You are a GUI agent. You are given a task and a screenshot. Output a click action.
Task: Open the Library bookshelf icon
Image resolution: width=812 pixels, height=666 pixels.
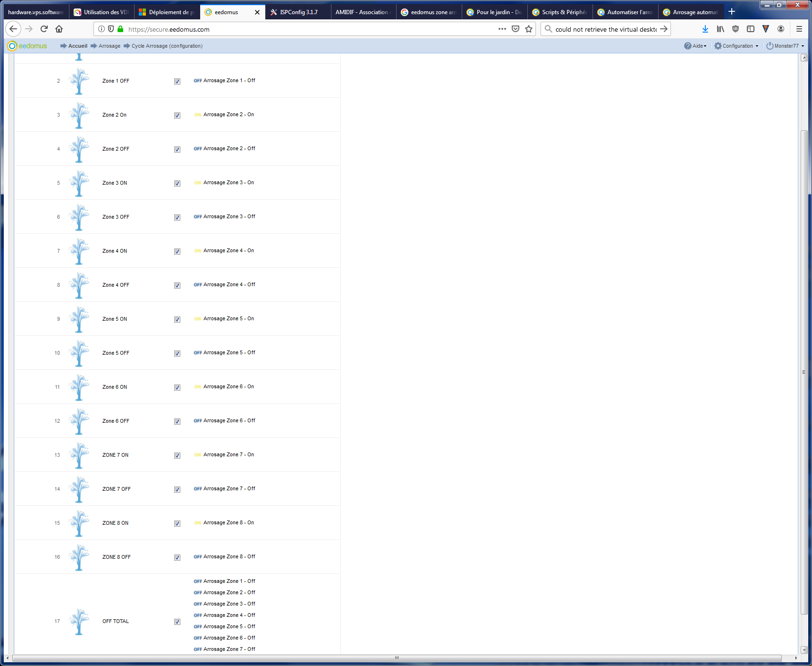tap(720, 29)
